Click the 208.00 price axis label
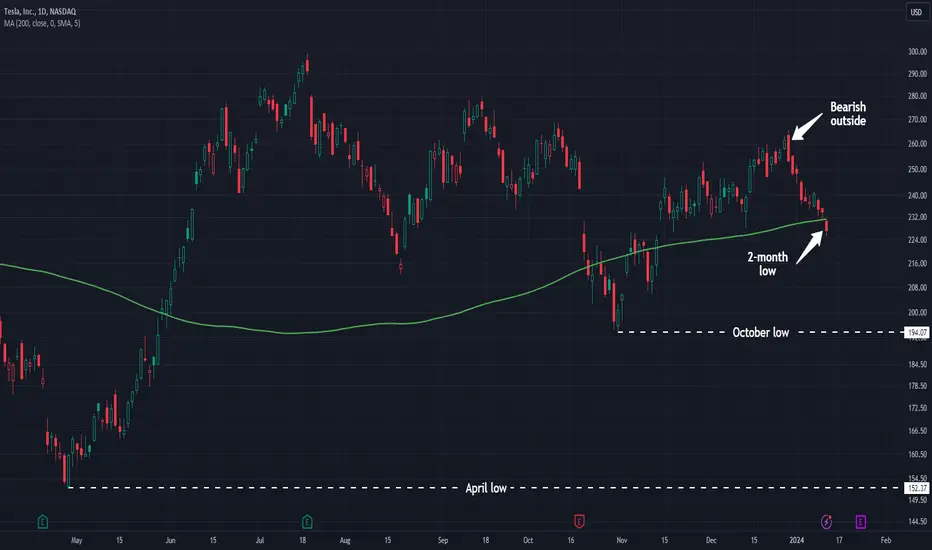932x550 pixels. coord(917,288)
